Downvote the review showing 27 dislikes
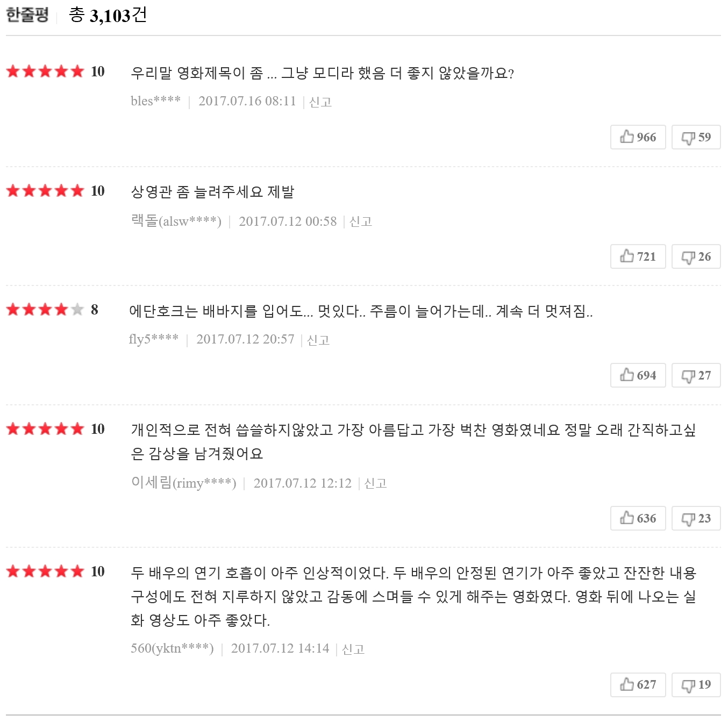 click(696, 375)
